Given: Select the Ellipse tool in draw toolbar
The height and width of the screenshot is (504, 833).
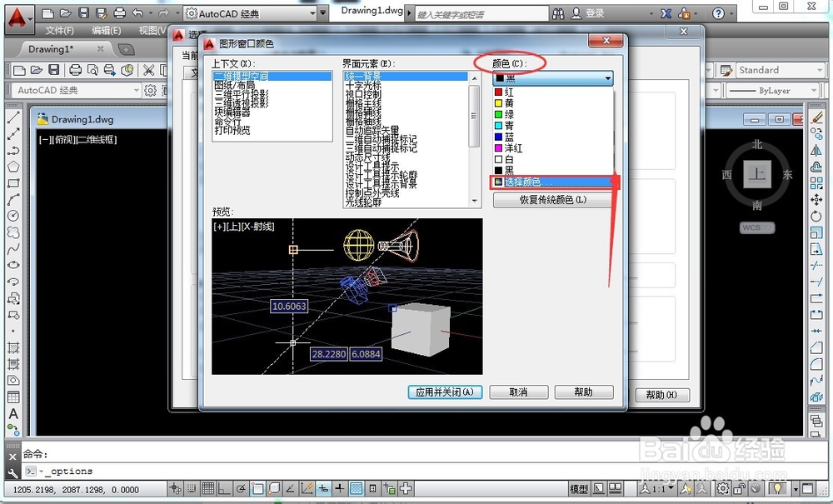Looking at the screenshot, I should pyautogui.click(x=13, y=265).
